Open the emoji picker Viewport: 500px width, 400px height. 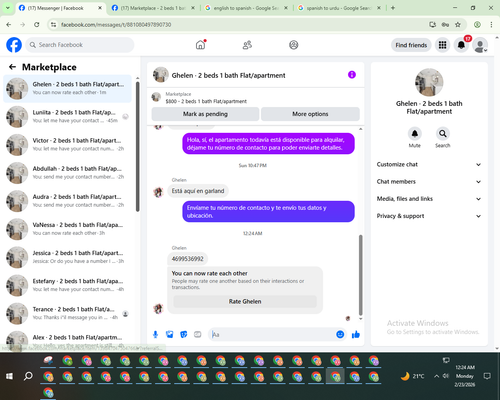(x=340, y=334)
